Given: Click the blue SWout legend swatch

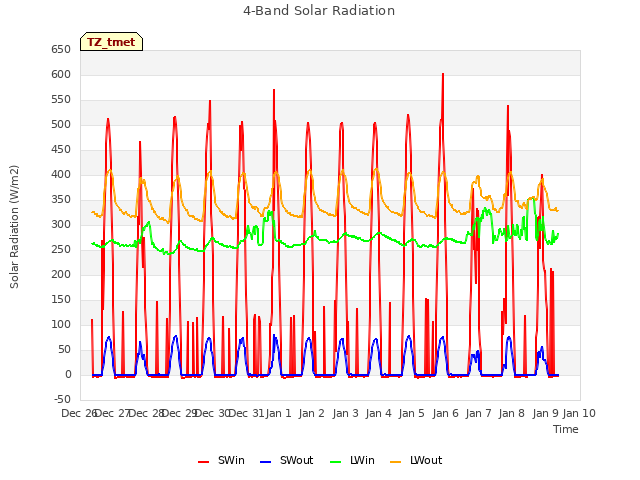Looking at the screenshot, I should 265,462.
